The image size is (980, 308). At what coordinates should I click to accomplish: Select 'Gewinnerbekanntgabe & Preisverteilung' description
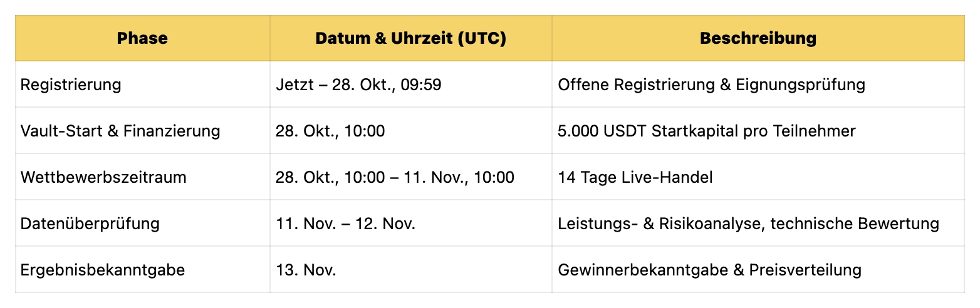pos(709,270)
